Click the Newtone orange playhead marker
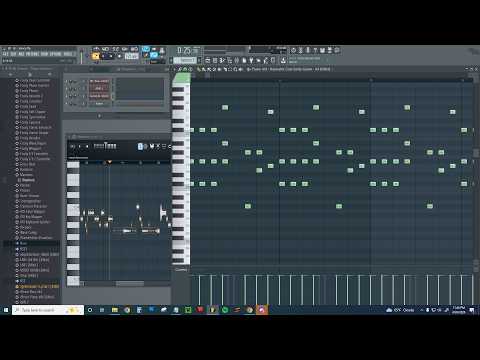 tap(109, 162)
